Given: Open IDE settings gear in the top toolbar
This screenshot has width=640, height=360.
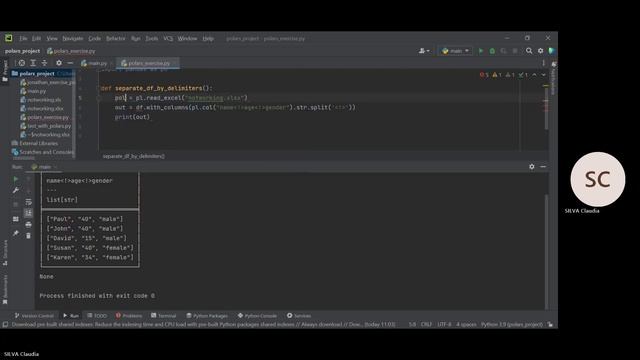Looking at the screenshot, I should tap(540, 51).
